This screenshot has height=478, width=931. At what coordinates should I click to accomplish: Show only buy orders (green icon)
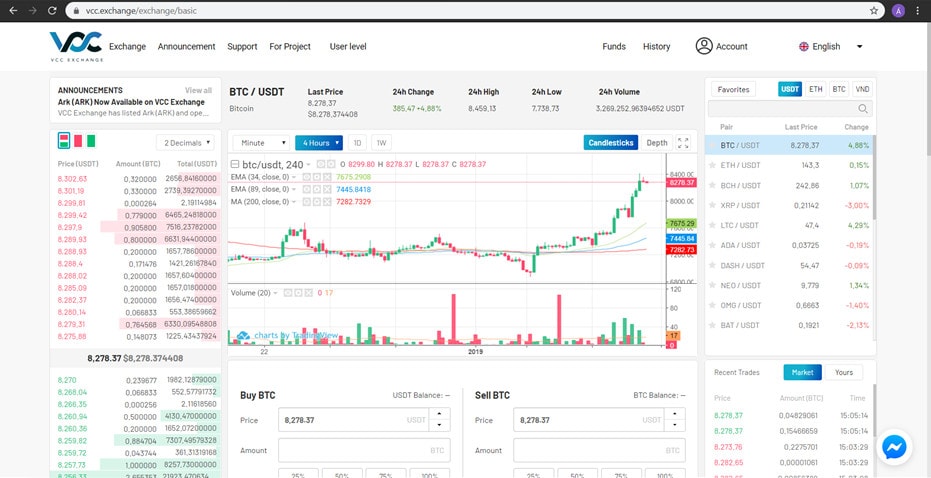[x=91, y=141]
